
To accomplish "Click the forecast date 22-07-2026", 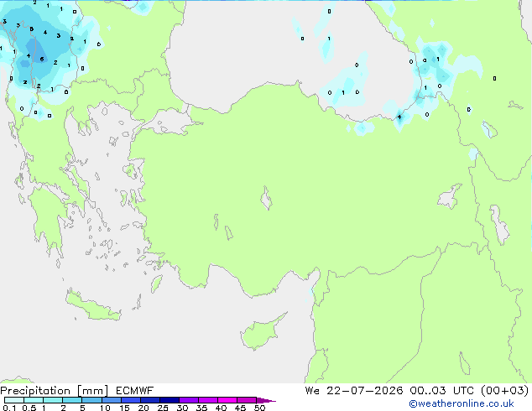I will pos(365,391).
